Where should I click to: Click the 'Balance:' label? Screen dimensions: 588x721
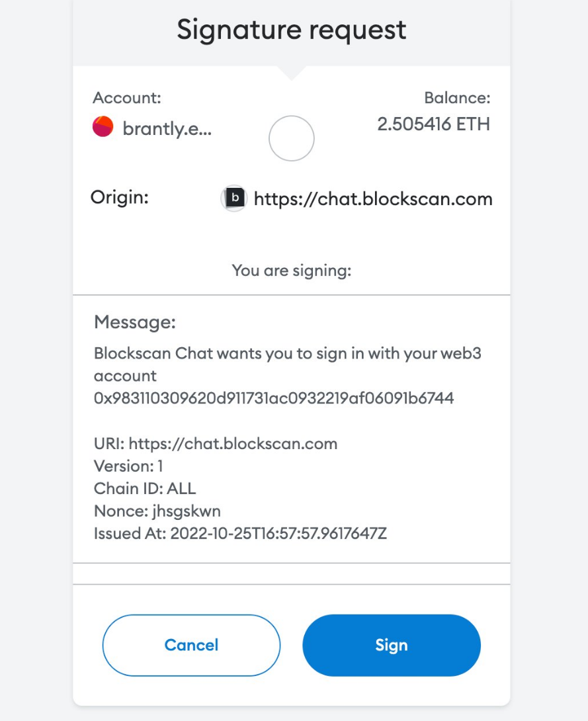[457, 99]
